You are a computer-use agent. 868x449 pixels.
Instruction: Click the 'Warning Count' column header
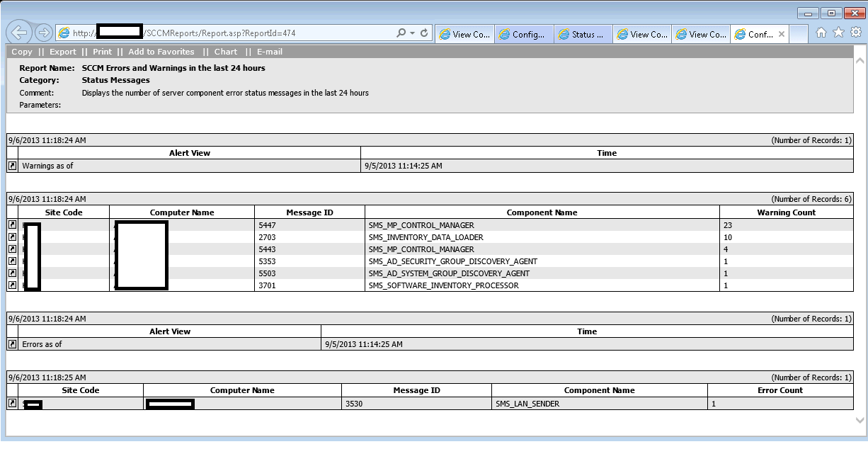(786, 212)
